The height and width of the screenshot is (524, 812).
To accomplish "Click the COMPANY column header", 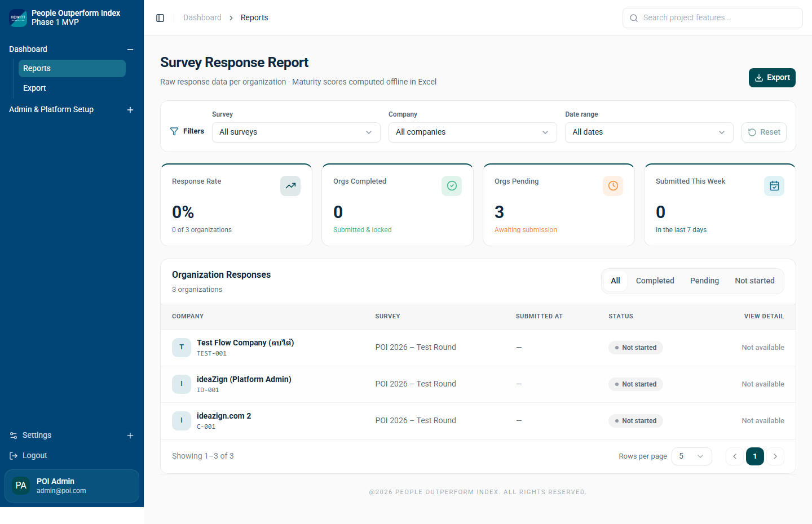I will [188, 317].
